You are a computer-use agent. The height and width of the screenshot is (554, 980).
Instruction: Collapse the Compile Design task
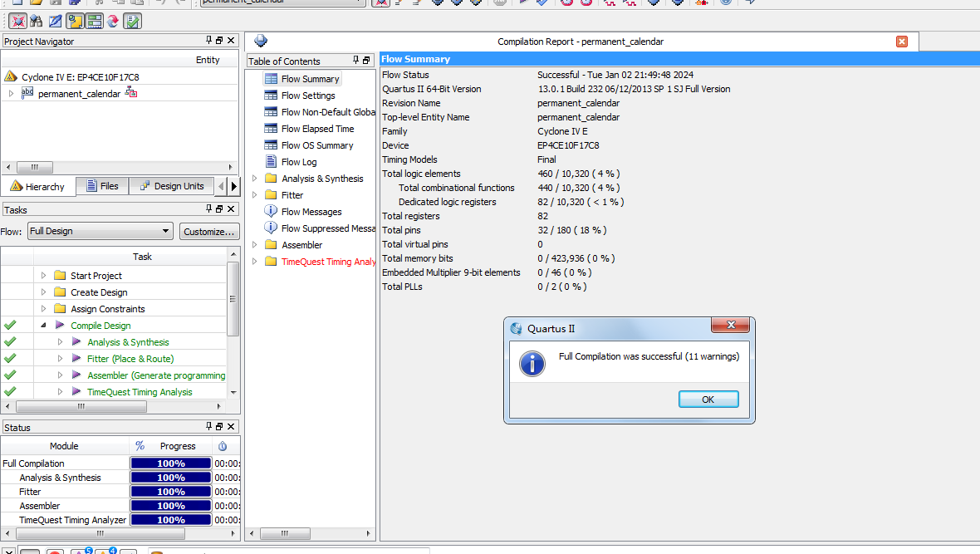[x=43, y=325]
